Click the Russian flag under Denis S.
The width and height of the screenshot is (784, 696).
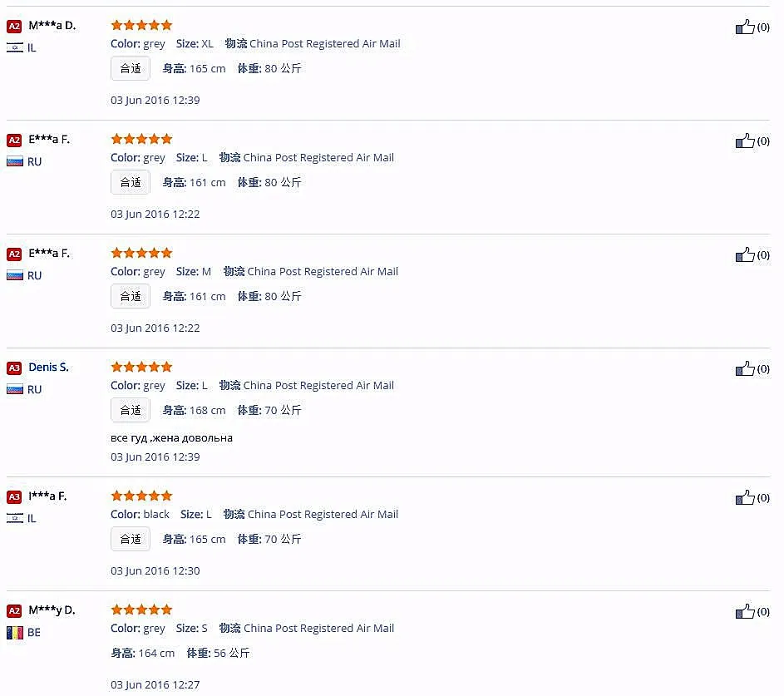click(15, 389)
